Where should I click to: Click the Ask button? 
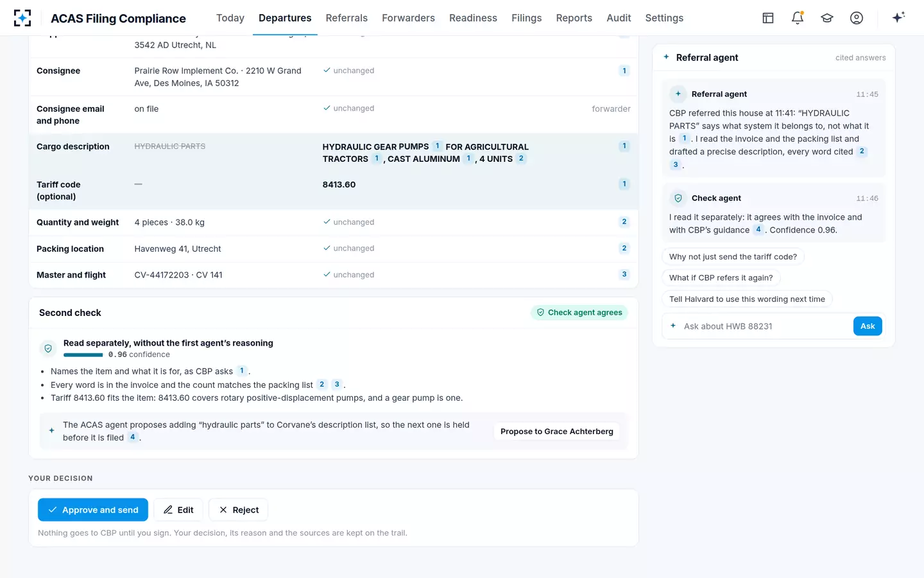click(x=868, y=326)
